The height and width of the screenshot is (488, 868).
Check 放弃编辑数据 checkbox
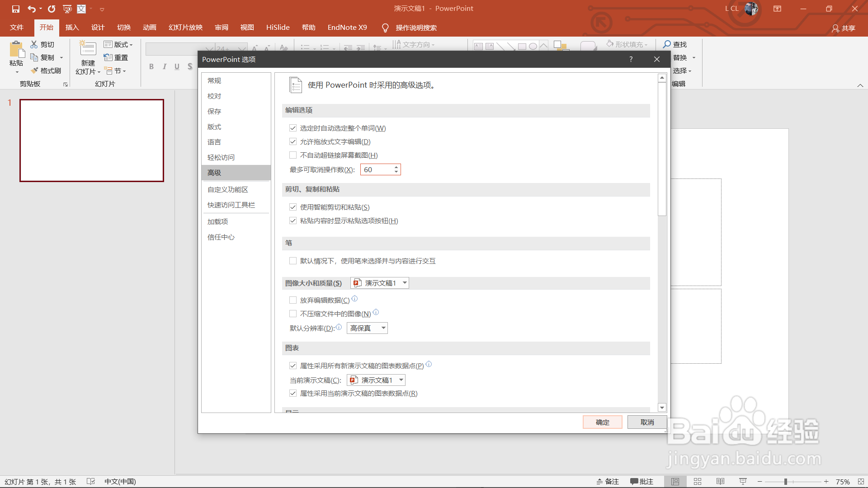(293, 300)
